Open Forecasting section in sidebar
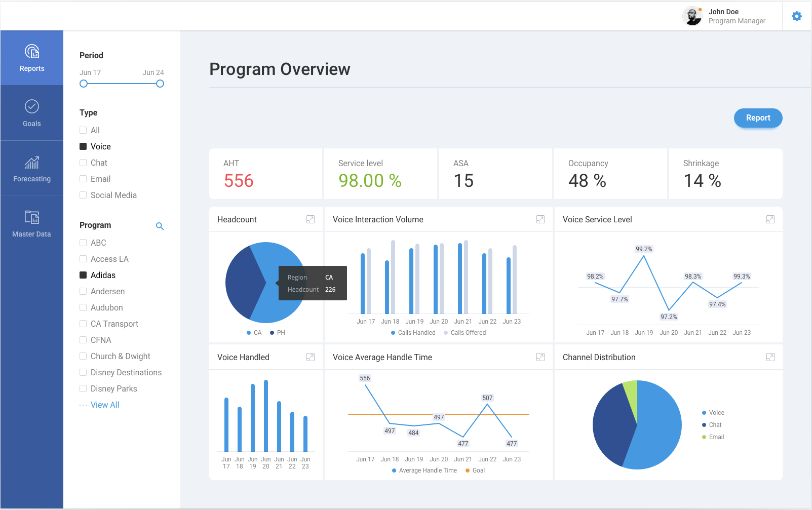The height and width of the screenshot is (510, 812). click(32, 169)
